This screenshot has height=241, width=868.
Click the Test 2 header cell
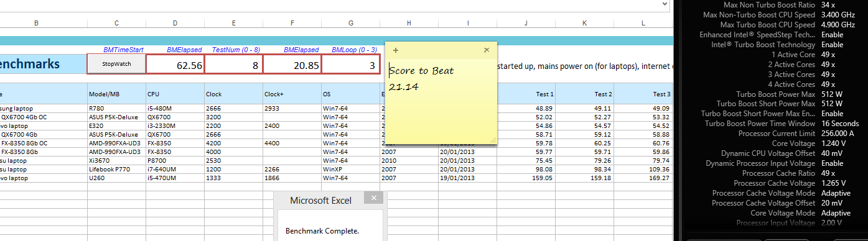coord(584,94)
